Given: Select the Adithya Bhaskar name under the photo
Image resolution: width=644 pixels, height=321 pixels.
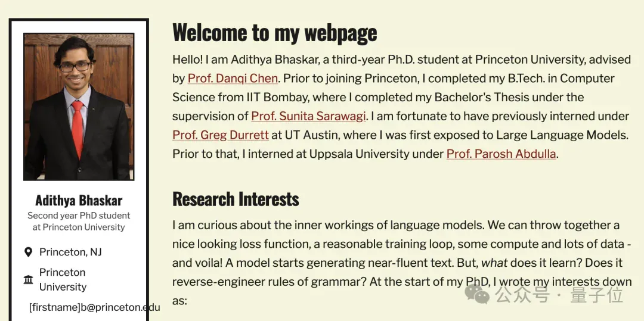Looking at the screenshot, I should pos(79,200).
